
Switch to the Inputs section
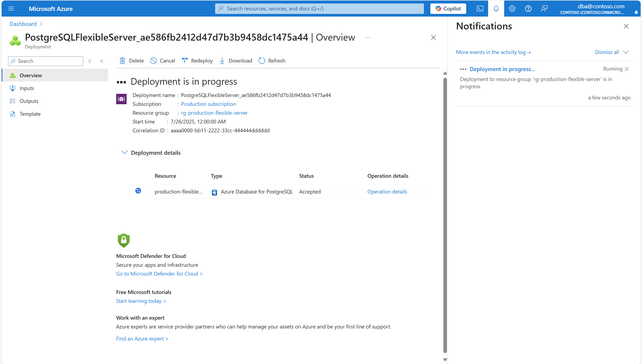tap(27, 88)
